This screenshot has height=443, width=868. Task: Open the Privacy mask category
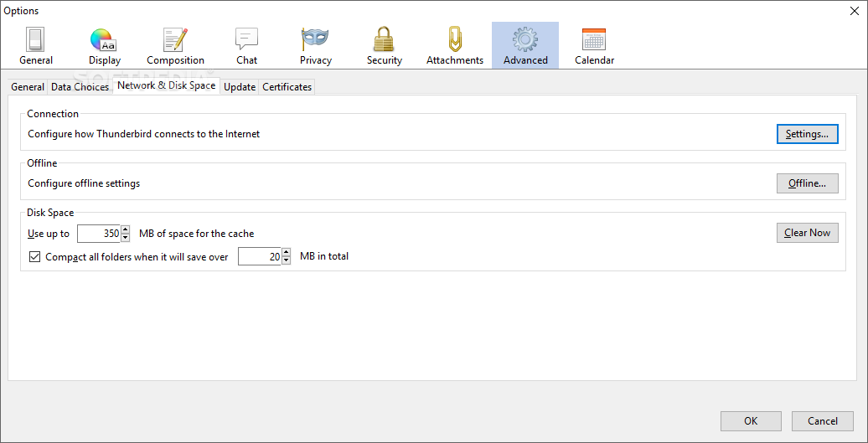tap(316, 46)
